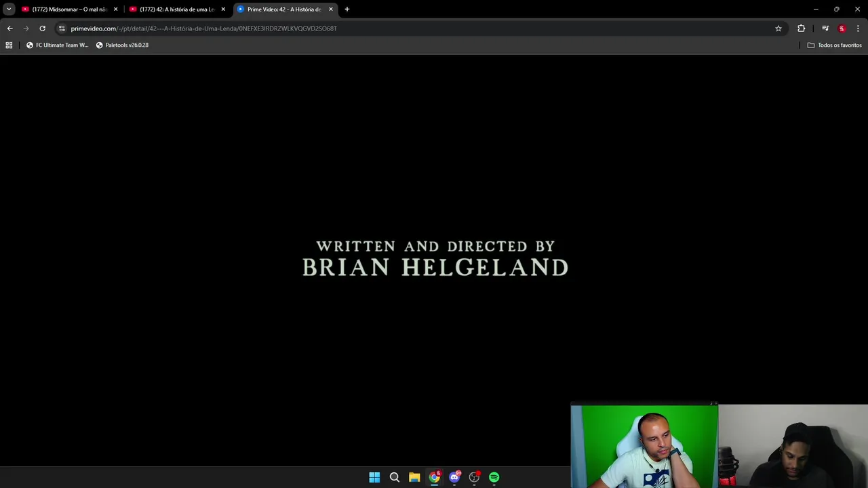View site information icon in address bar

[62, 28]
